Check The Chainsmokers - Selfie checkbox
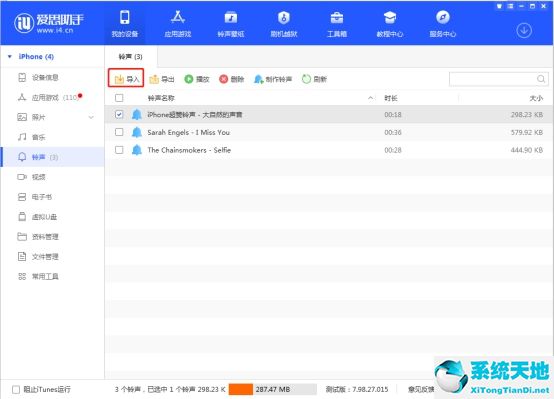The height and width of the screenshot is (399, 554). point(119,150)
